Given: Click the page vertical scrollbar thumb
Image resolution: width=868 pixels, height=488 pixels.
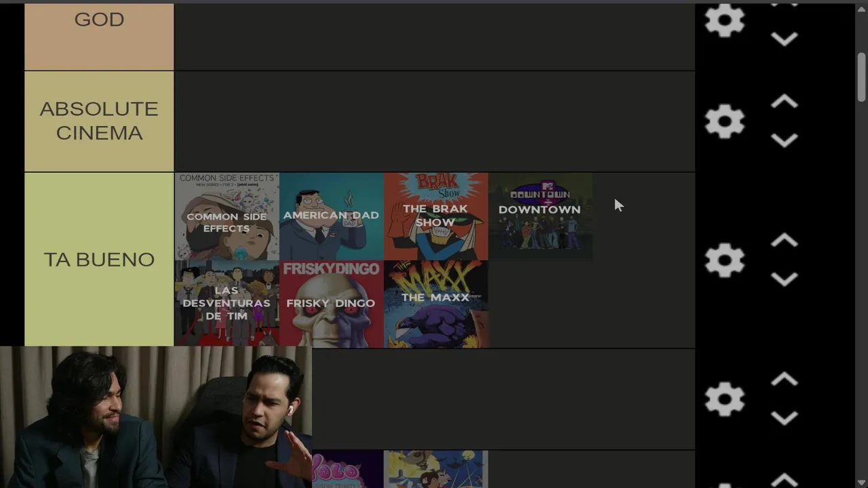Looking at the screenshot, I should tap(861, 77).
